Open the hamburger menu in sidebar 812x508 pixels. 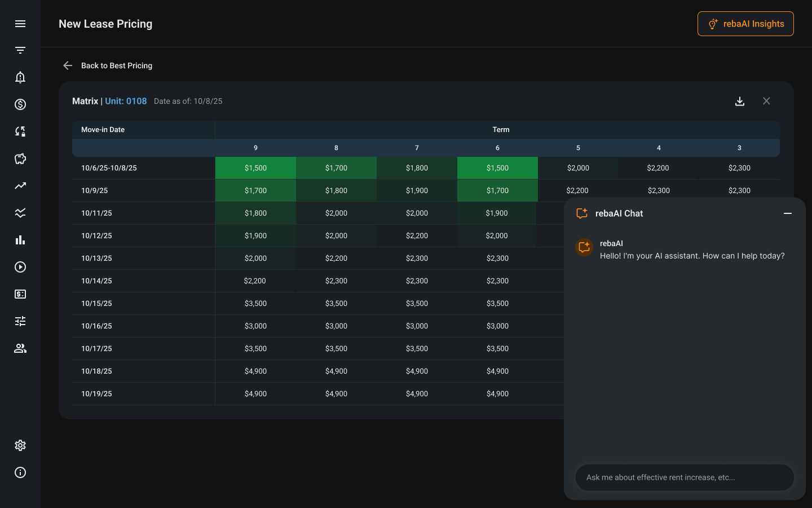click(x=20, y=24)
